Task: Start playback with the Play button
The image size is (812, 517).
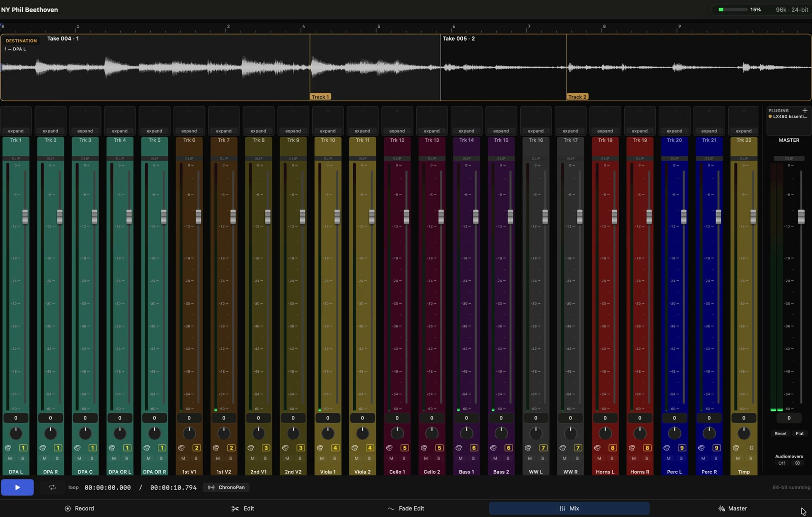Action: click(x=17, y=488)
